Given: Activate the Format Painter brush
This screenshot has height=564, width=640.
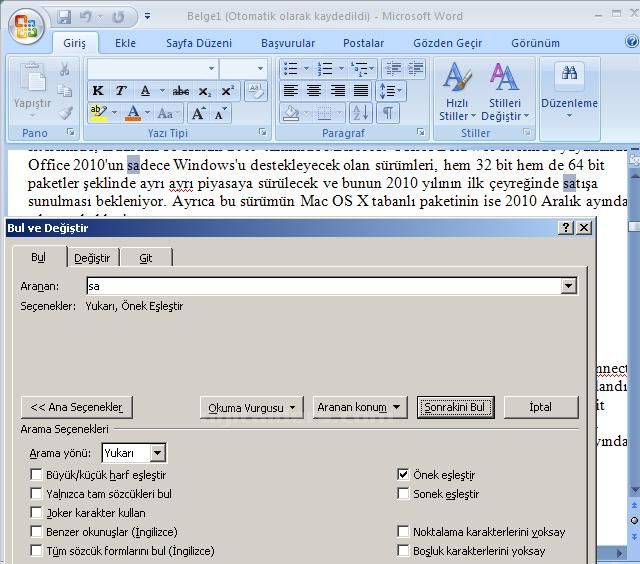Looking at the screenshot, I should pyautogui.click(x=65, y=113).
